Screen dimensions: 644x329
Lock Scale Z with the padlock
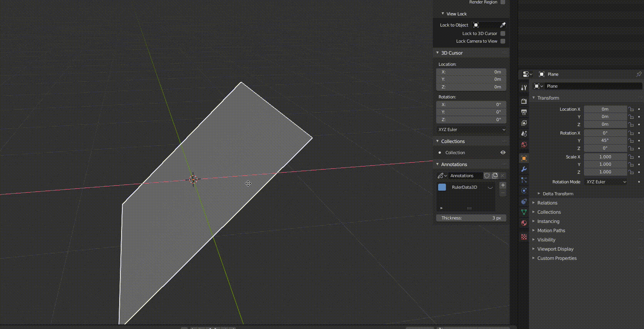point(631,172)
